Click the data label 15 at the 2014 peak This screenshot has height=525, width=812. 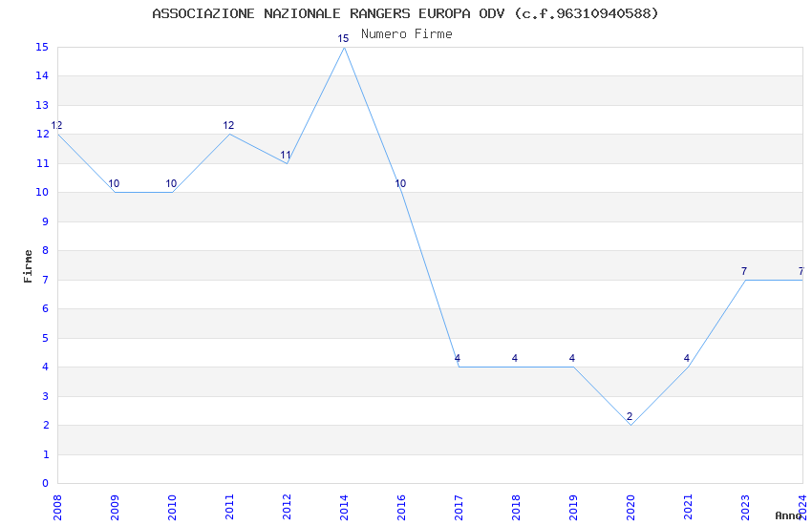click(343, 38)
